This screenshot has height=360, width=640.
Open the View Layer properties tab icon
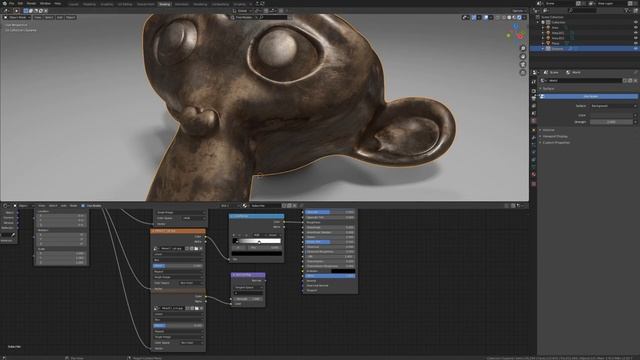point(534,106)
